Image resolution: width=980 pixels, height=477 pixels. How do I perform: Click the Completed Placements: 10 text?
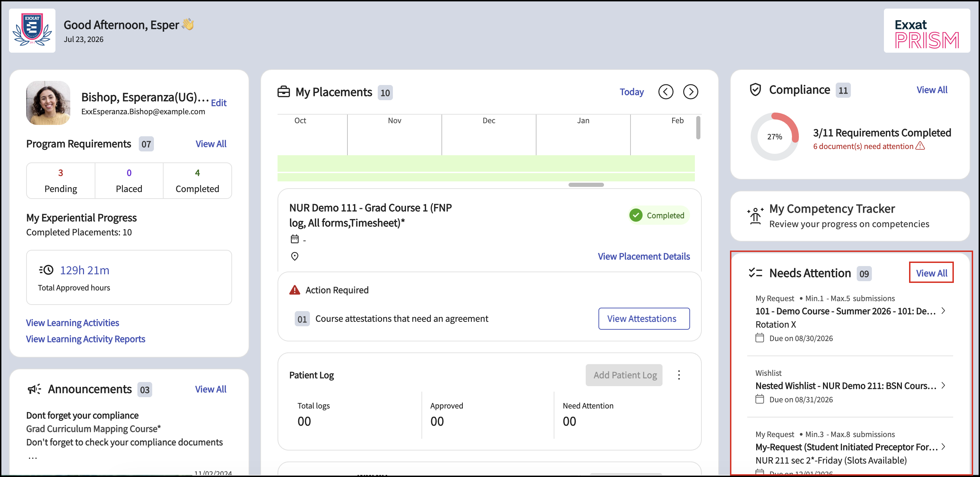79,232
